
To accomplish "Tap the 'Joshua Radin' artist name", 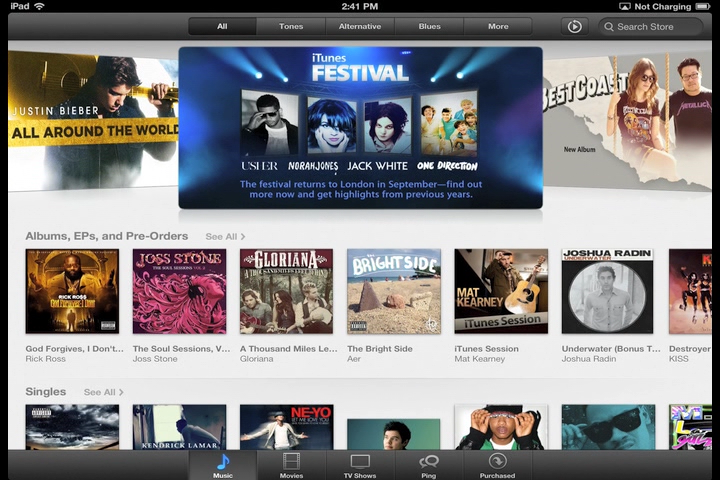I will pos(589,359).
